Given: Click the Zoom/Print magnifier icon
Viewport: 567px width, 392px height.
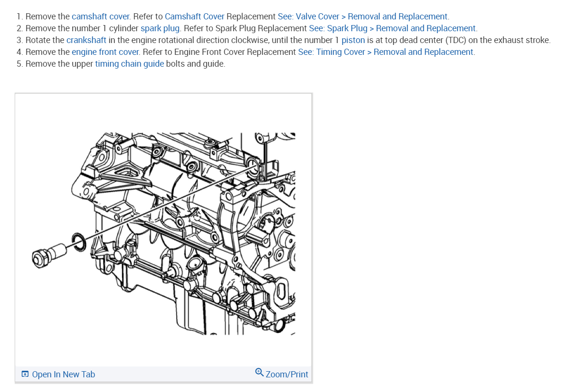Looking at the screenshot, I should point(259,373).
